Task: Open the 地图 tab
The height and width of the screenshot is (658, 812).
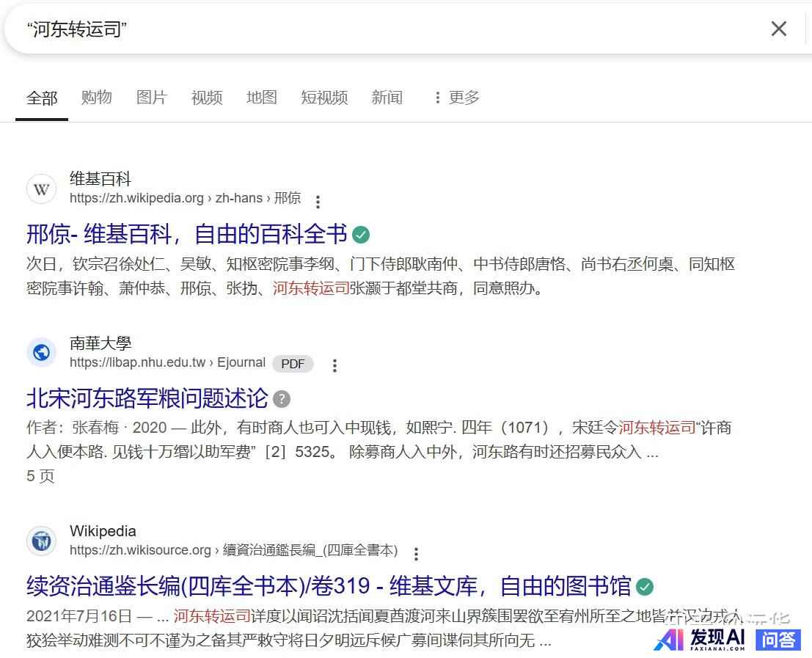Action: (x=262, y=98)
